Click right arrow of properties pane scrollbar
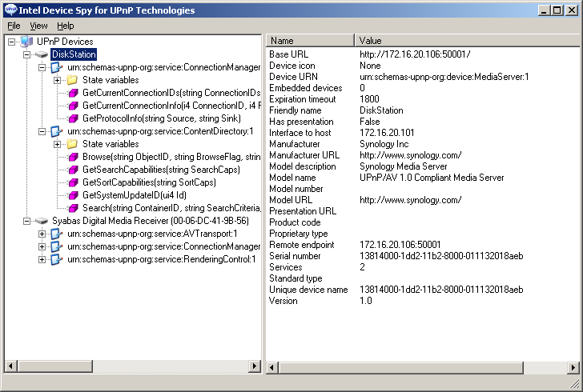This screenshot has width=583, height=392. coord(573,367)
